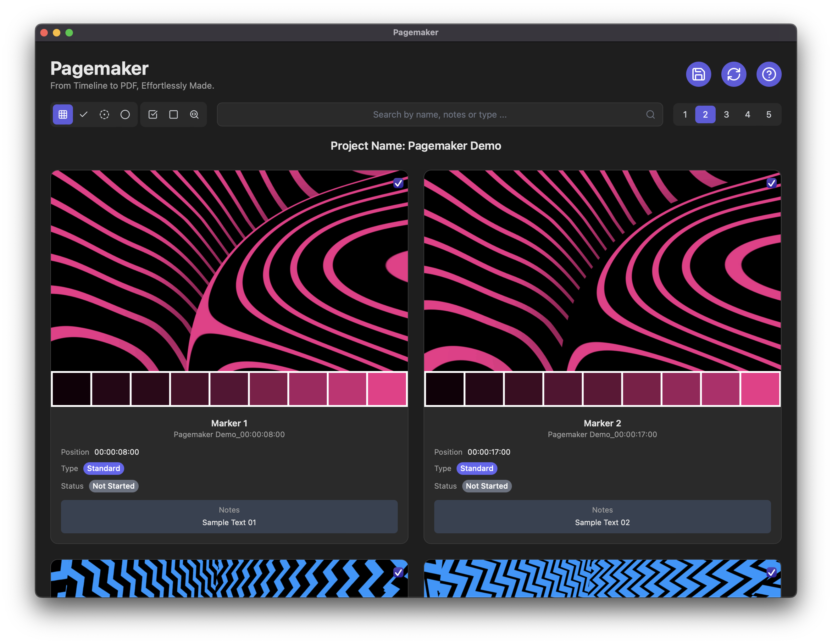Click the bottom-left blue zigzag thumbnail

(229, 578)
